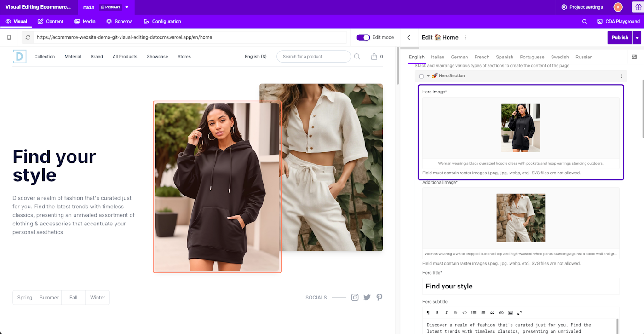Open the English ($) language selector

coord(256,57)
